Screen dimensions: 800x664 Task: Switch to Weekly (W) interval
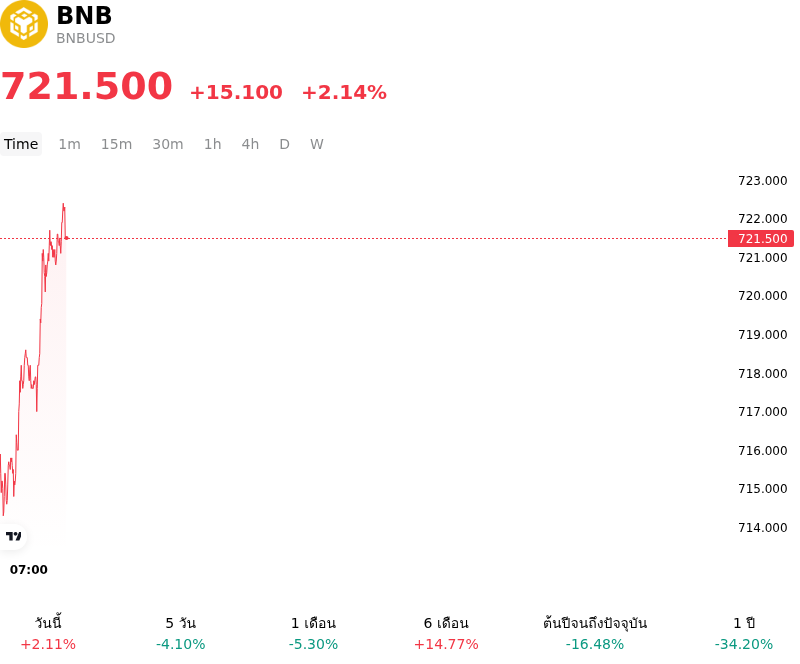(317, 144)
